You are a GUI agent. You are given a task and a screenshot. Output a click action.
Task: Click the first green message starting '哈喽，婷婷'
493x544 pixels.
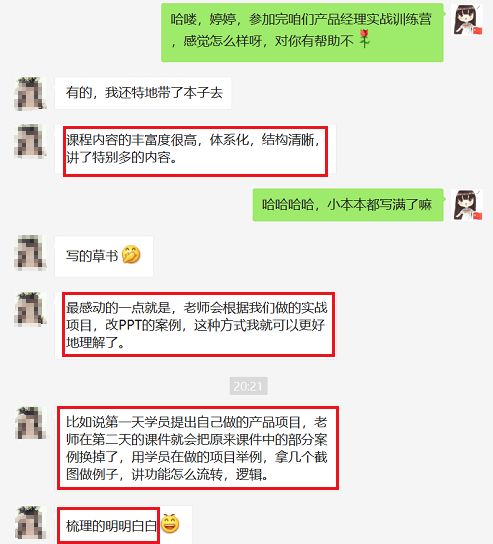click(302, 33)
